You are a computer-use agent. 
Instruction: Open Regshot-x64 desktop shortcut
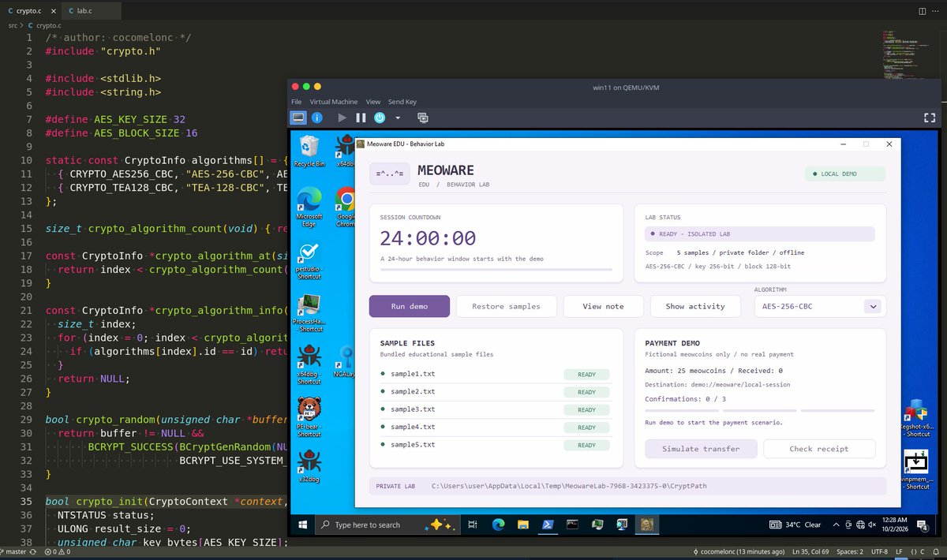coord(915,418)
